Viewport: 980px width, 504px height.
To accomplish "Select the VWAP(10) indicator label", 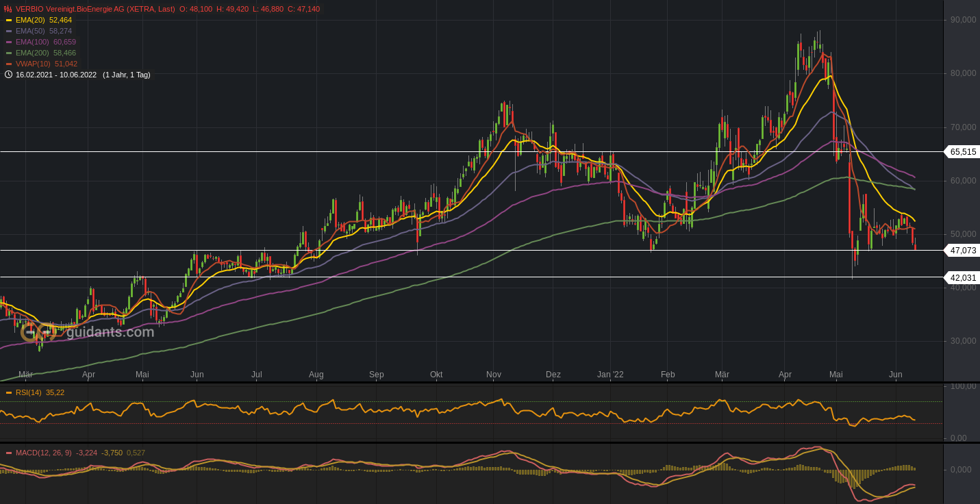I will tap(33, 64).
